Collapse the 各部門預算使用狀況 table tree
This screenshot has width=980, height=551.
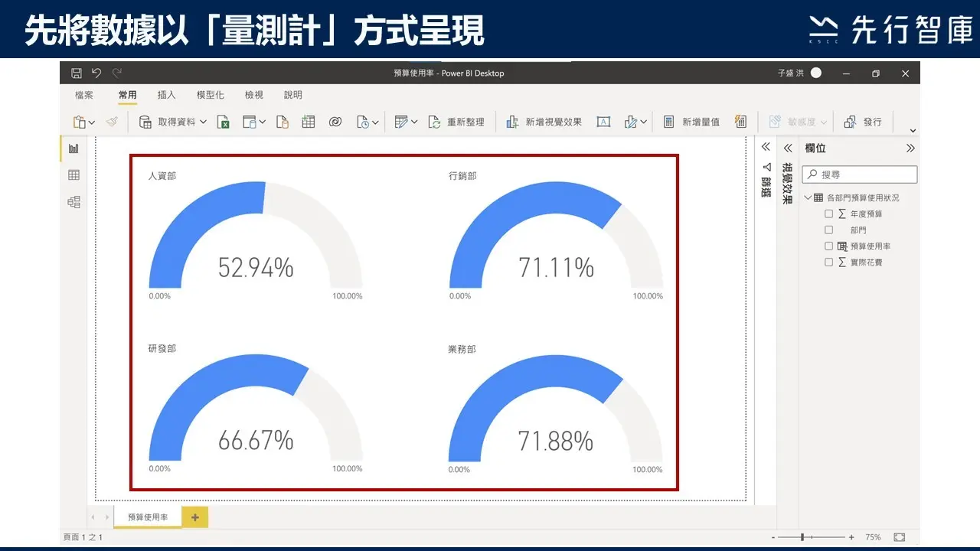(x=808, y=198)
